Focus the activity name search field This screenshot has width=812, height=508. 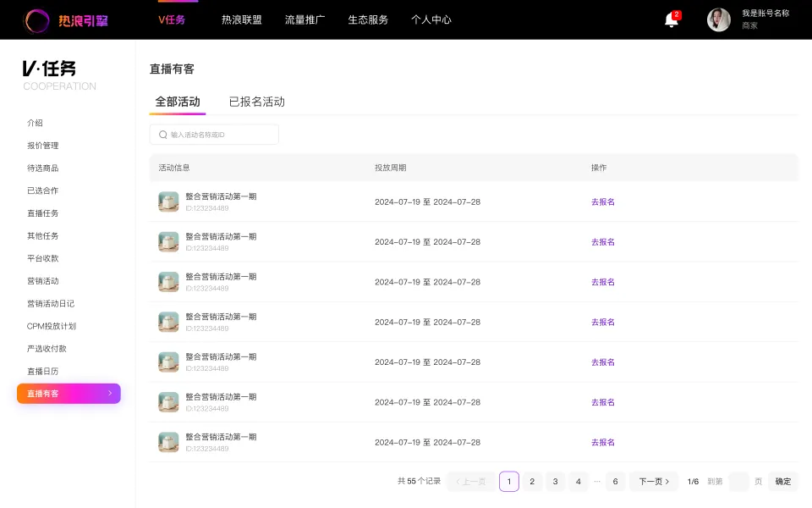[214, 135]
